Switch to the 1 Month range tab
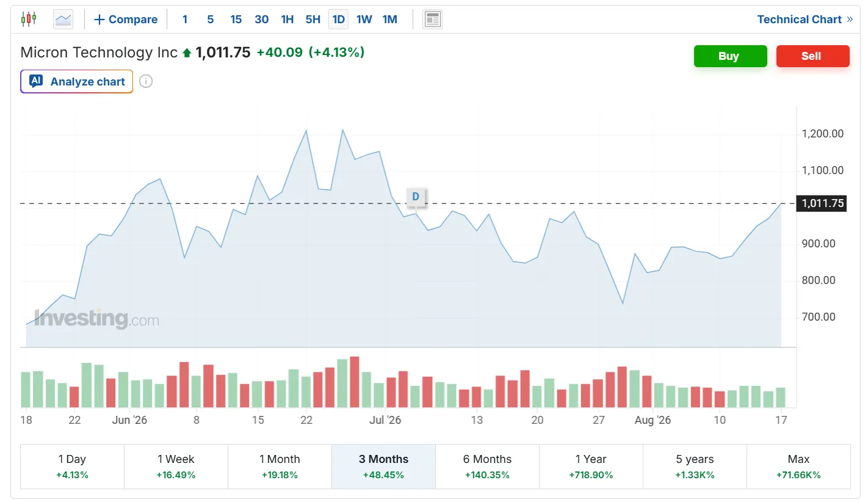Screen dimensions: 868x502 [280, 467]
